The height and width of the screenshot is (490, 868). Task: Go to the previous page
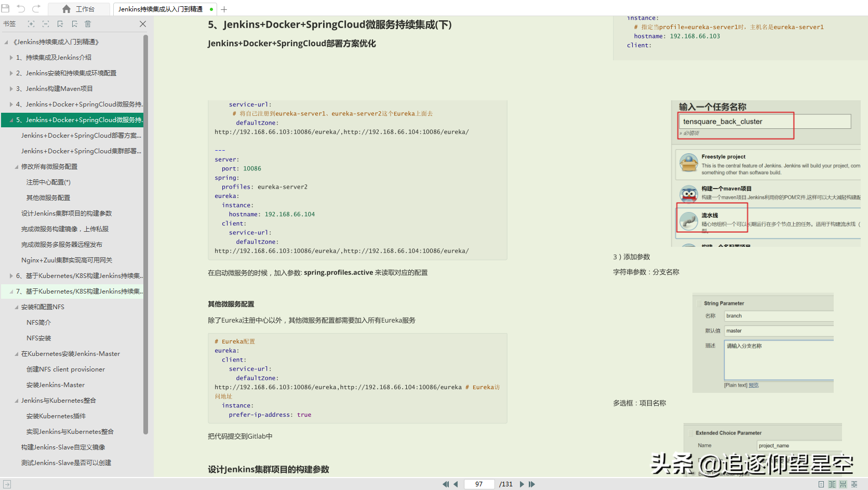[456, 484]
